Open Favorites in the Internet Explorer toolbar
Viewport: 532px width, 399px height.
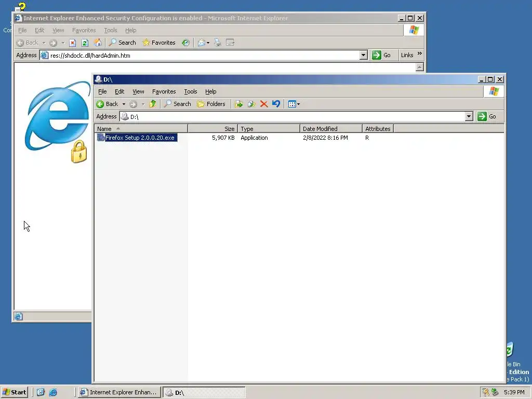159,43
